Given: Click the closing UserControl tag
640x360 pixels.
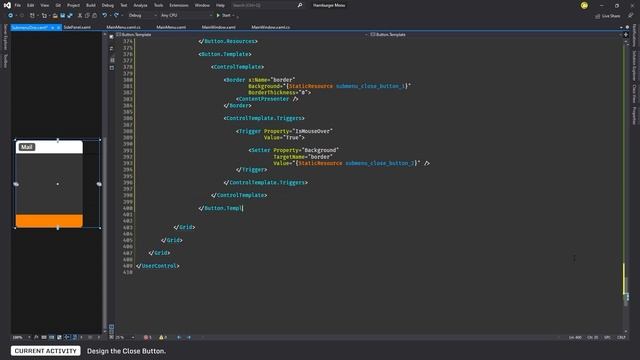Looking at the screenshot, I should point(158,266).
